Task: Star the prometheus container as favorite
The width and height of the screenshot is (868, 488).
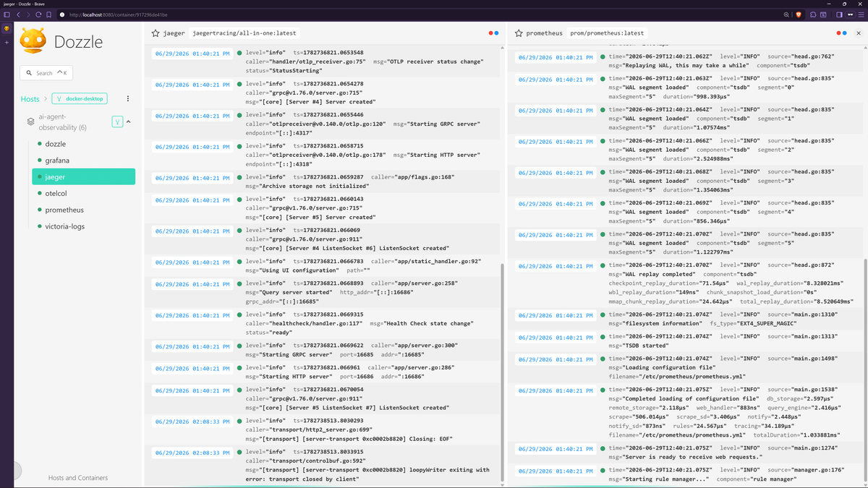Action: click(519, 33)
